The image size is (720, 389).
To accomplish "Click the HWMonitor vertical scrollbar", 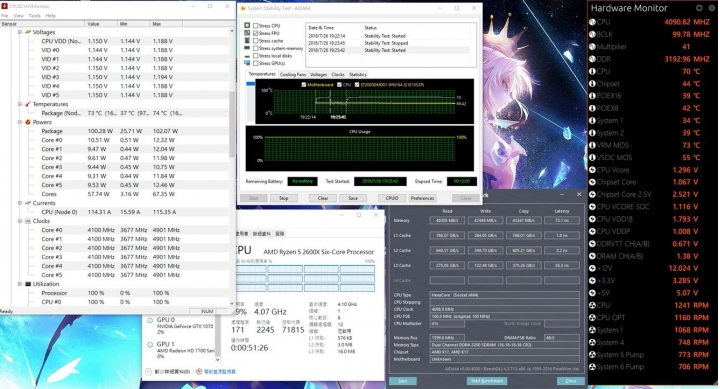I will 232,124.
